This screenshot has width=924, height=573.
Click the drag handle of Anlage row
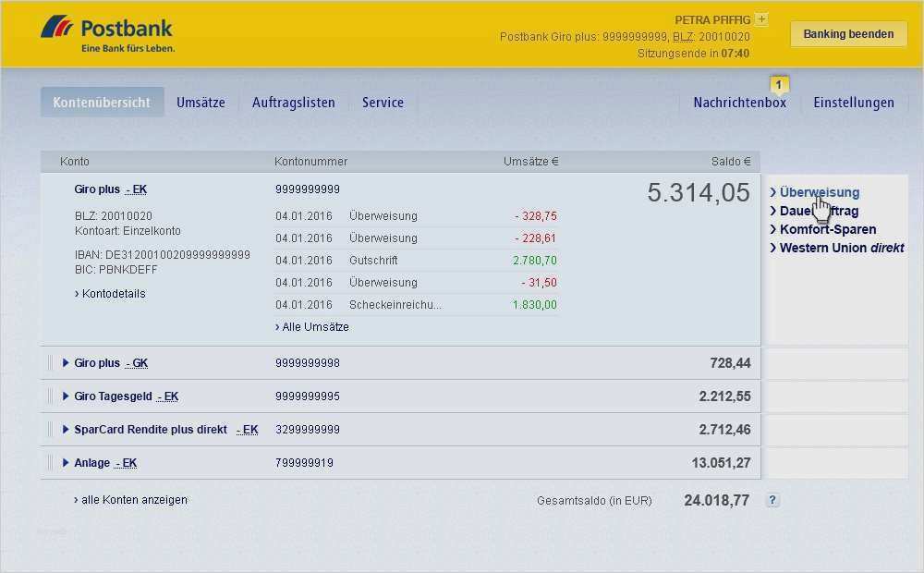pyautogui.click(x=50, y=463)
